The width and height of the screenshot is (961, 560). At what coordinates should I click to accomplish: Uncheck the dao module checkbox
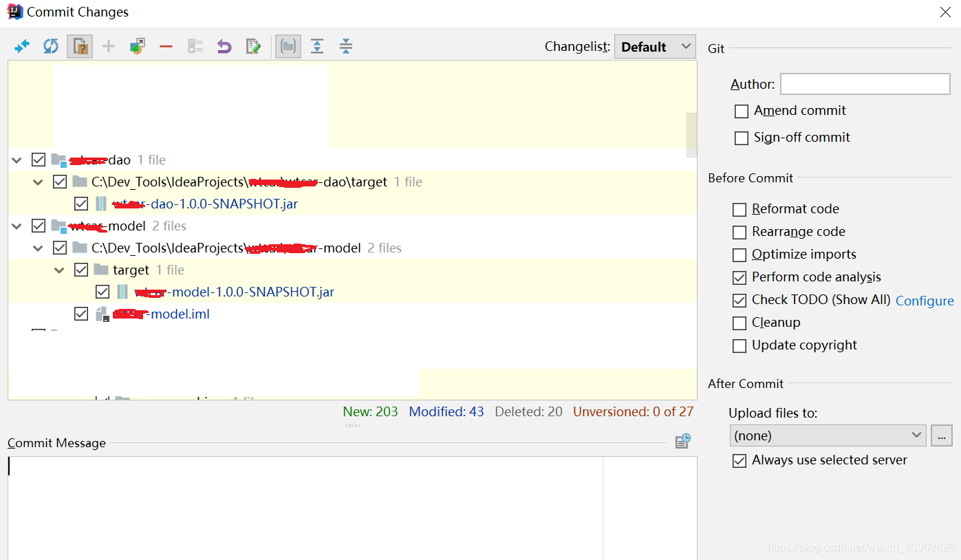[x=39, y=160]
